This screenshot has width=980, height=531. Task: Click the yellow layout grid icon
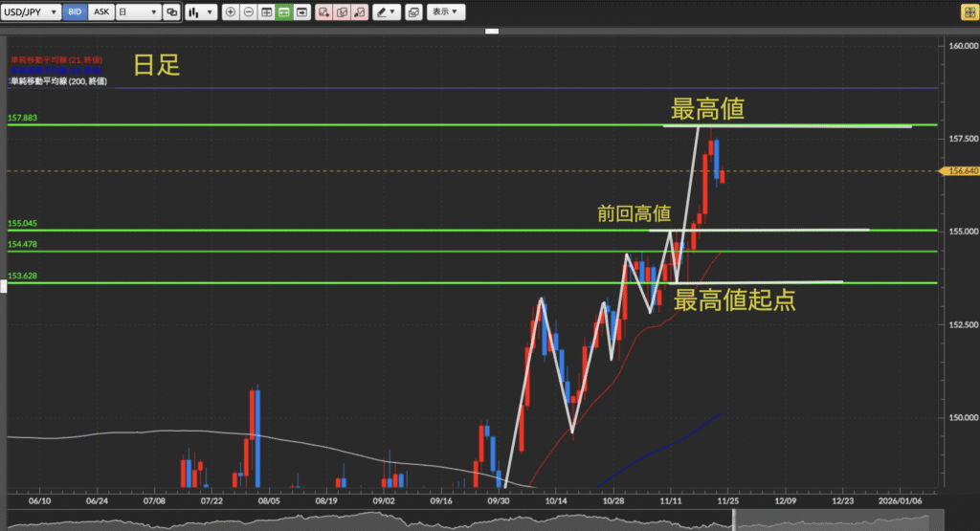tap(968, 12)
